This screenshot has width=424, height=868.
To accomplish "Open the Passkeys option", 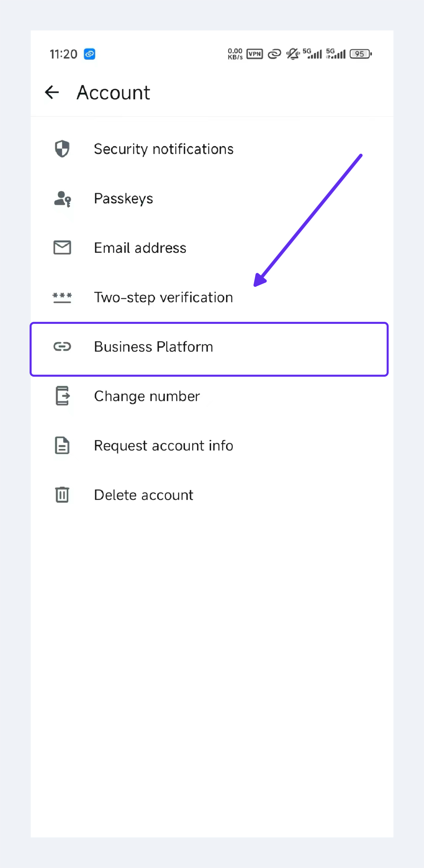I will click(x=124, y=198).
